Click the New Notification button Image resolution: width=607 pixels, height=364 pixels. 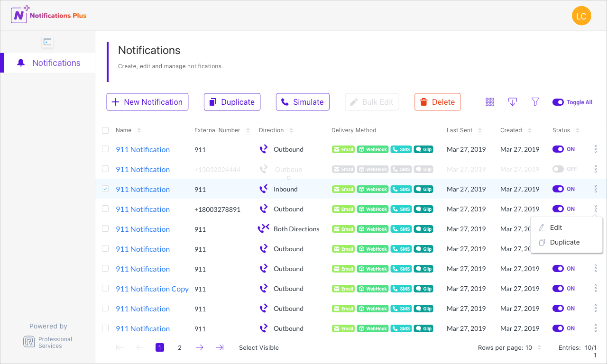coord(147,102)
